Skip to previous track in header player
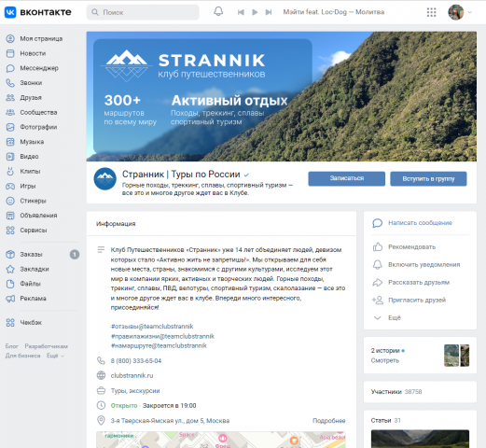The height and width of the screenshot is (448, 486). click(x=241, y=12)
